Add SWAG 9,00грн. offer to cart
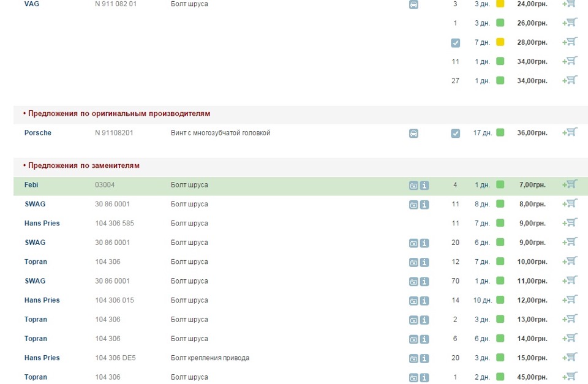588x384 pixels. [x=570, y=243]
